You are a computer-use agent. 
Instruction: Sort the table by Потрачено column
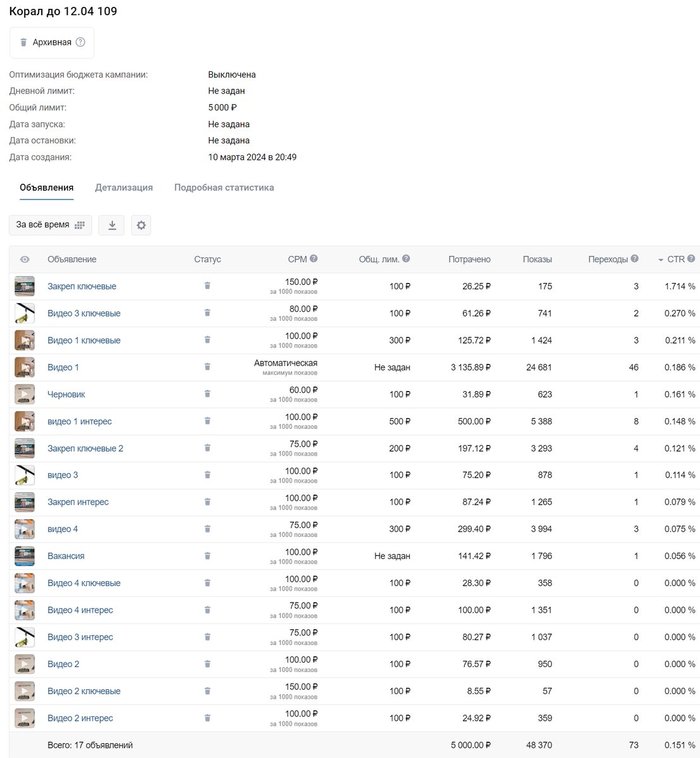pos(469,260)
